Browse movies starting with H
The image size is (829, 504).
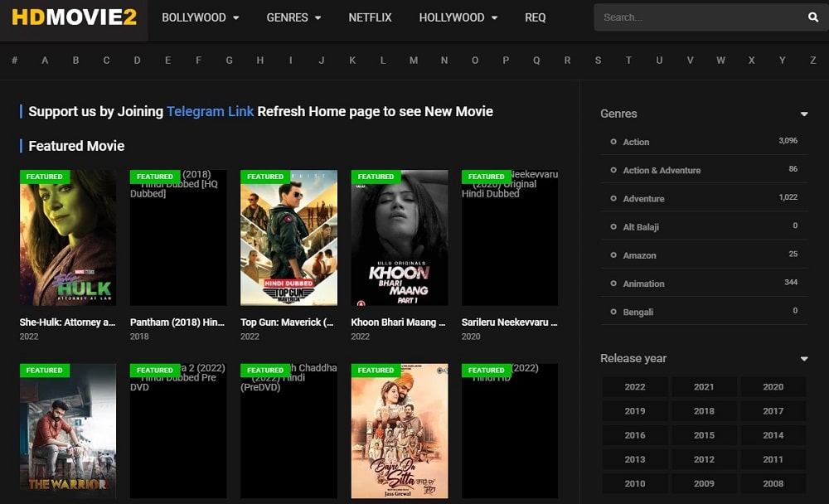coord(260,61)
